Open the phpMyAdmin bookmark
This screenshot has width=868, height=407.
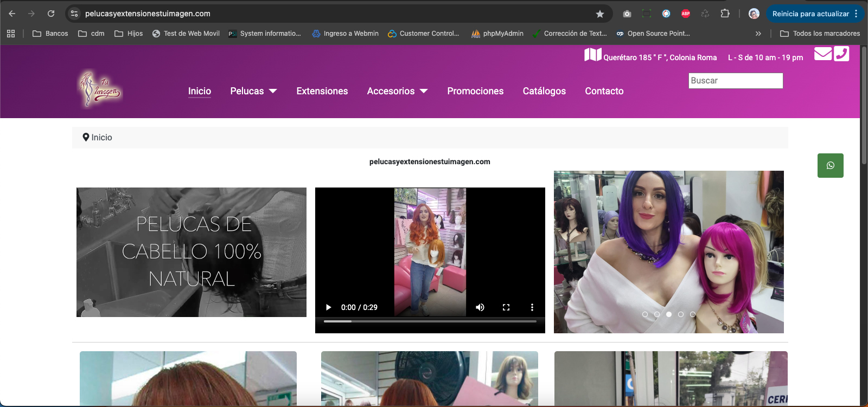pos(497,34)
